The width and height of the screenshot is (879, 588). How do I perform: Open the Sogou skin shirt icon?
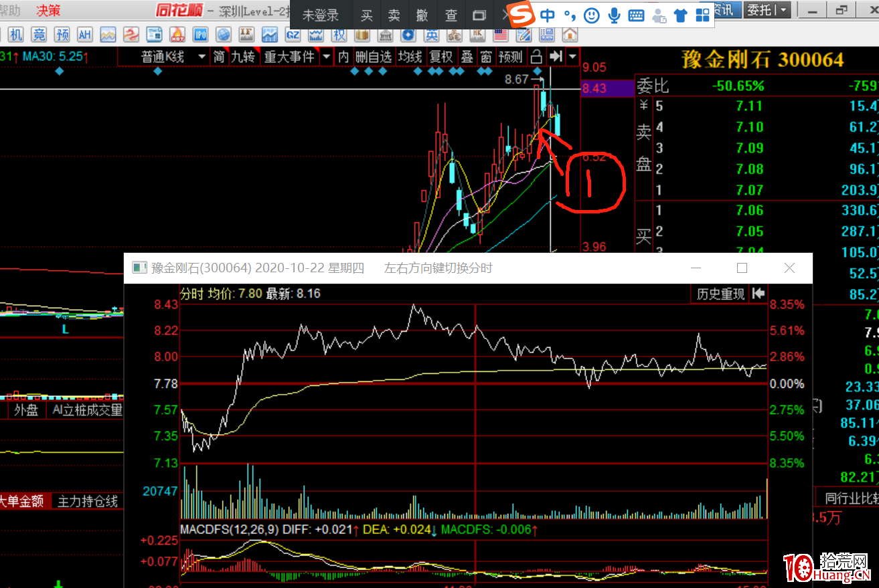pyautogui.click(x=681, y=15)
